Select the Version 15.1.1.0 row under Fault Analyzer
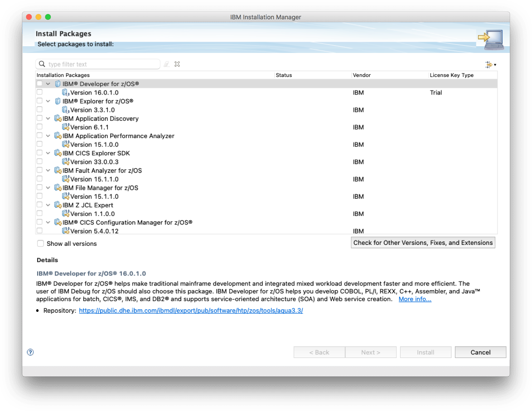This screenshot has width=532, height=411. coord(266,179)
